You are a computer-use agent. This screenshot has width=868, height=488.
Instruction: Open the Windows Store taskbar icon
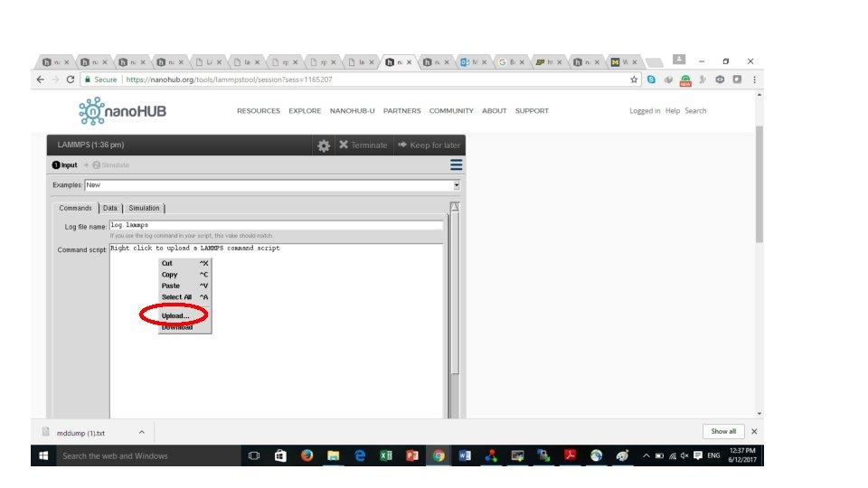click(280, 455)
